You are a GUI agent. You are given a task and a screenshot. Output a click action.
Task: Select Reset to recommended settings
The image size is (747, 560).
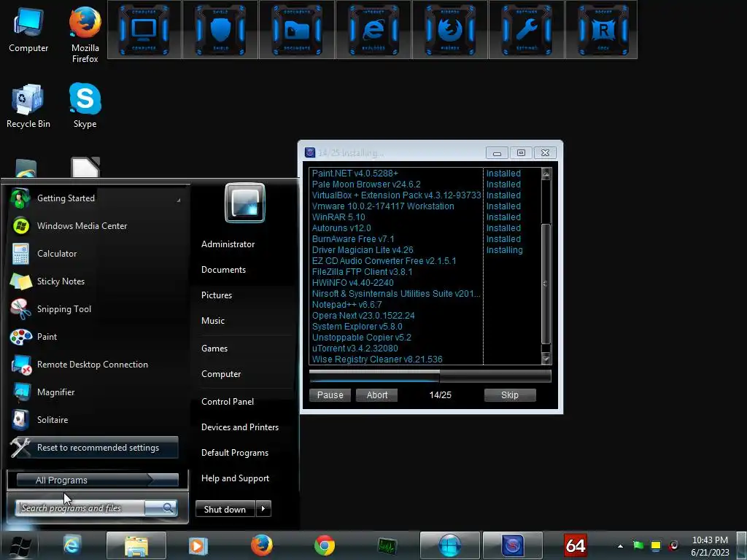tap(93, 448)
